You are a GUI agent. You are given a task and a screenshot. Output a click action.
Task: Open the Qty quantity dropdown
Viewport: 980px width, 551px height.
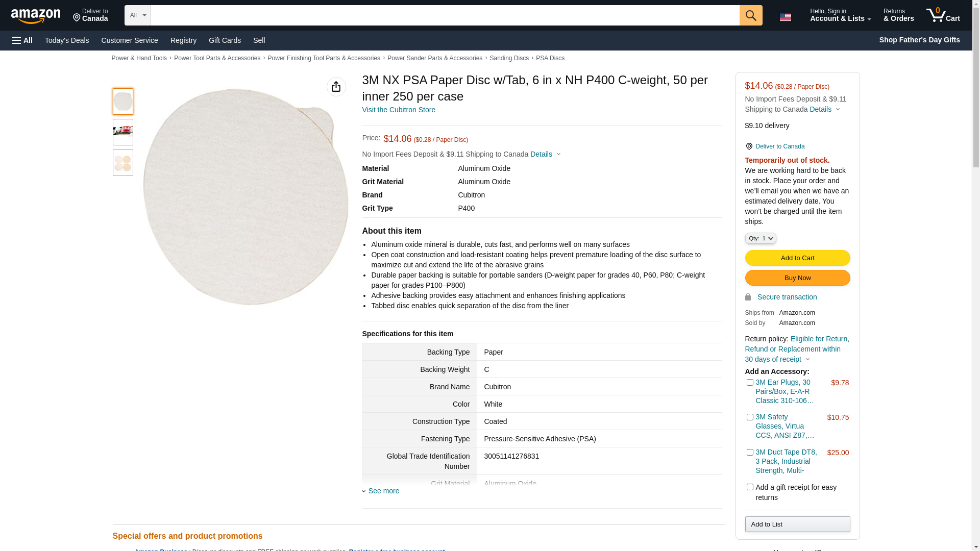[760, 238]
